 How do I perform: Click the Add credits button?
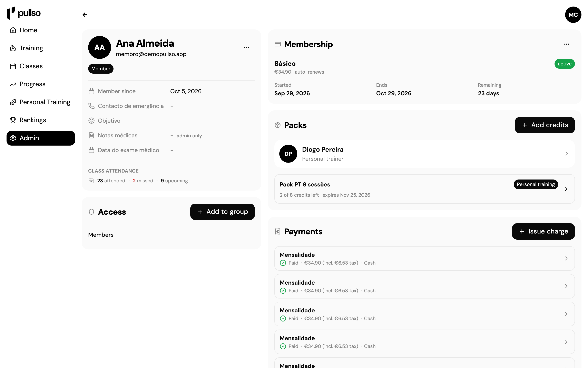point(545,125)
